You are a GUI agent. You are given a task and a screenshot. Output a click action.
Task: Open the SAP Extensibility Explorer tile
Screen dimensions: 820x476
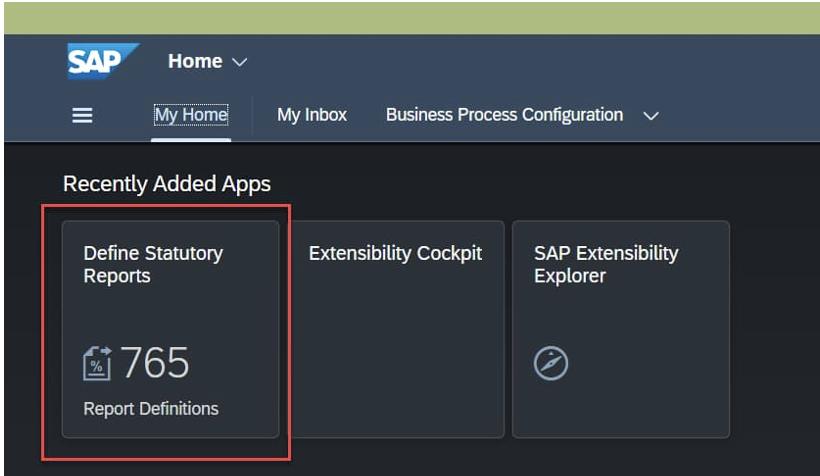pyautogui.click(x=621, y=329)
